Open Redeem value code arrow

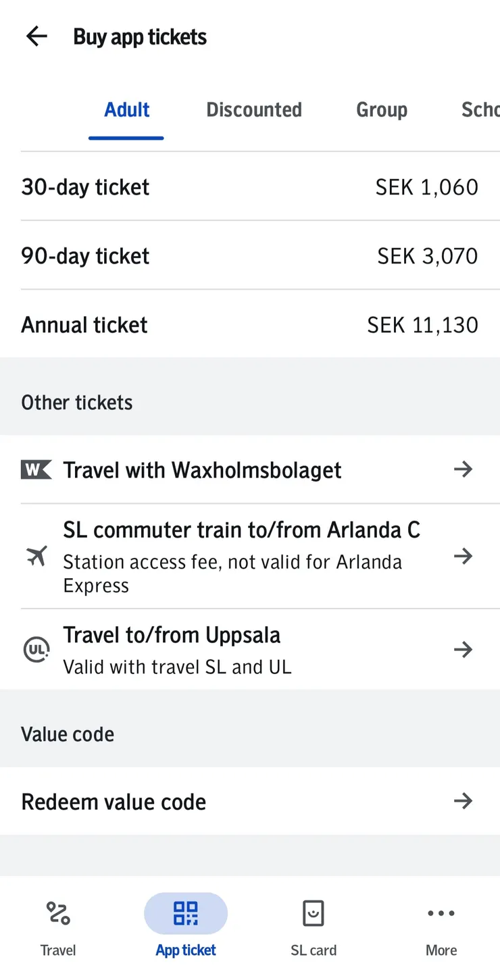pos(463,801)
